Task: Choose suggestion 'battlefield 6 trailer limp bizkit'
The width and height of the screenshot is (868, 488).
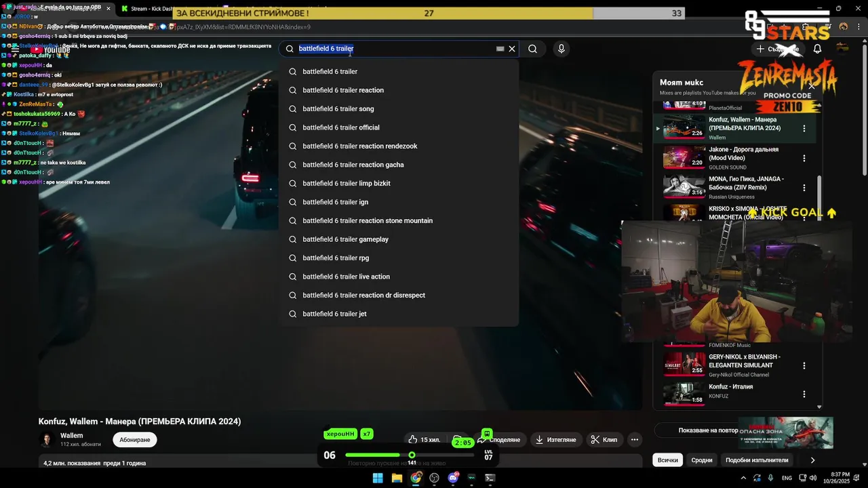Action: tap(399, 183)
